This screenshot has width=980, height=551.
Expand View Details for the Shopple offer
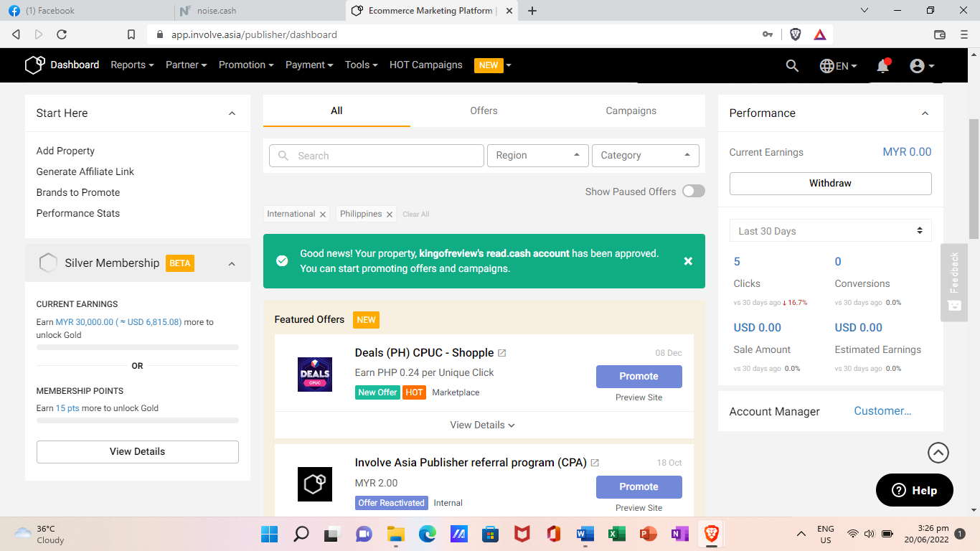coord(483,425)
